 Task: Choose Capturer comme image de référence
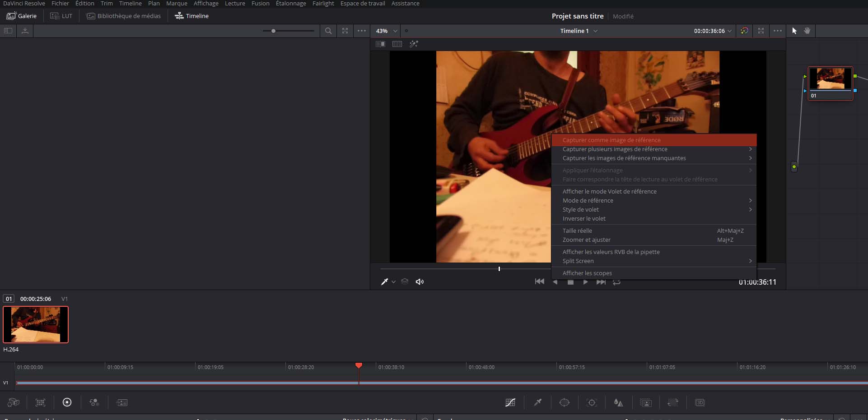pos(611,140)
